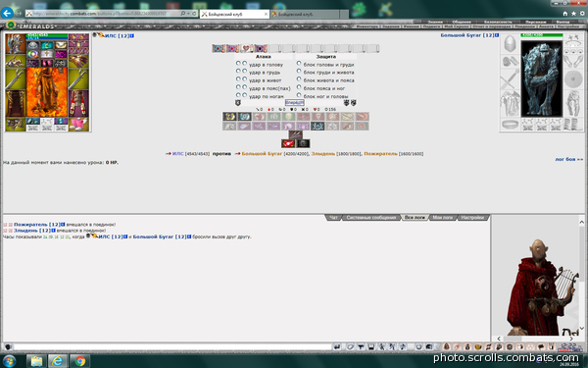Select first radio for удар в грудь

point(238,72)
